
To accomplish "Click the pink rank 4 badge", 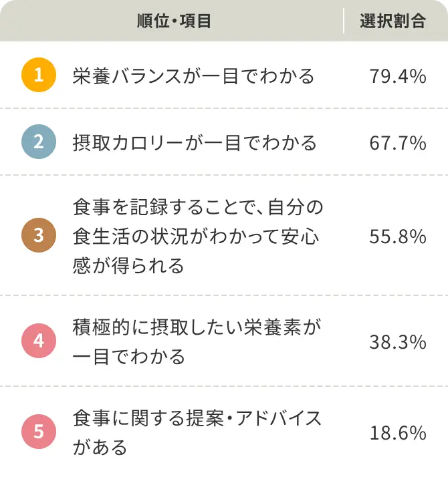I will 39,341.
